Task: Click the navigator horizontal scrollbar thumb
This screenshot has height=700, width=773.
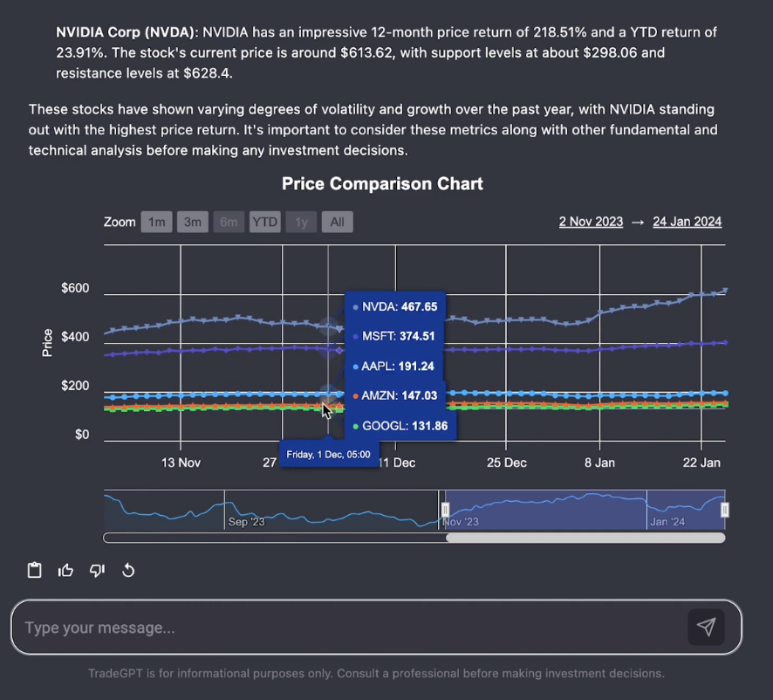Action: pos(585,538)
